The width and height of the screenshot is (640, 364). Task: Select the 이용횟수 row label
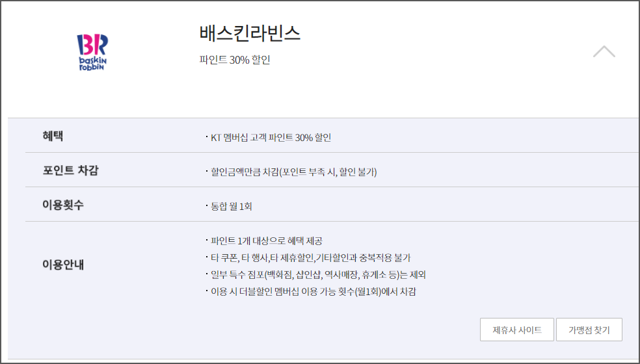(63, 205)
